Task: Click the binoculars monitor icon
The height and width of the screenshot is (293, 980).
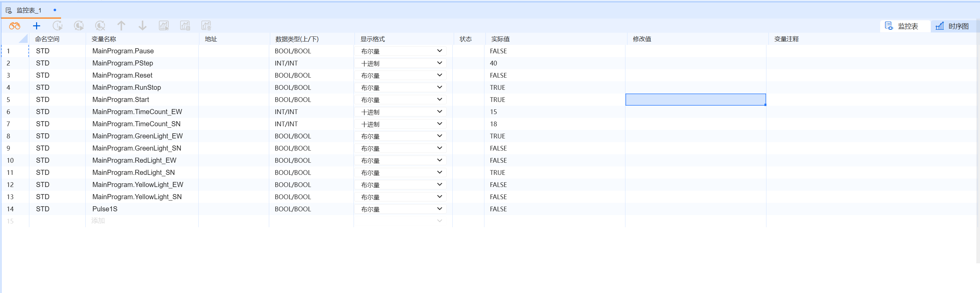Action: [15, 26]
